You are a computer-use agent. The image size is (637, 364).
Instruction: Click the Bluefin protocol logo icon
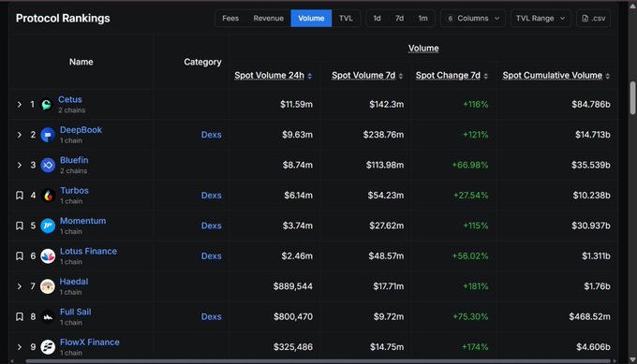coord(48,166)
